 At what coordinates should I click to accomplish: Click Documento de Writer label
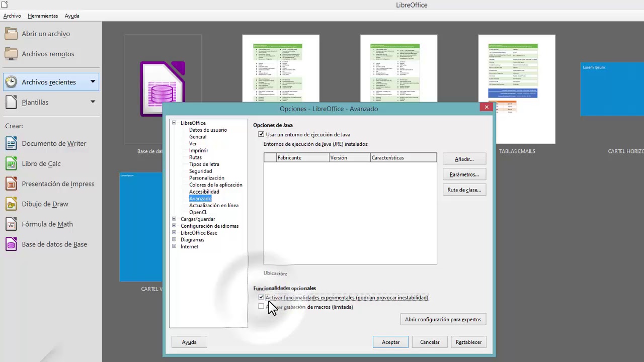click(54, 143)
